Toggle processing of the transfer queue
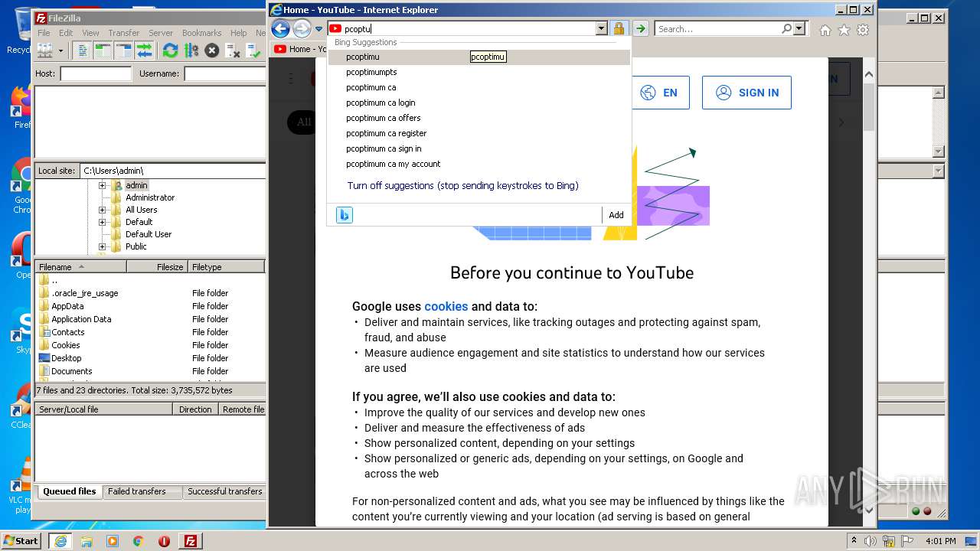980x551 pixels. click(191, 51)
